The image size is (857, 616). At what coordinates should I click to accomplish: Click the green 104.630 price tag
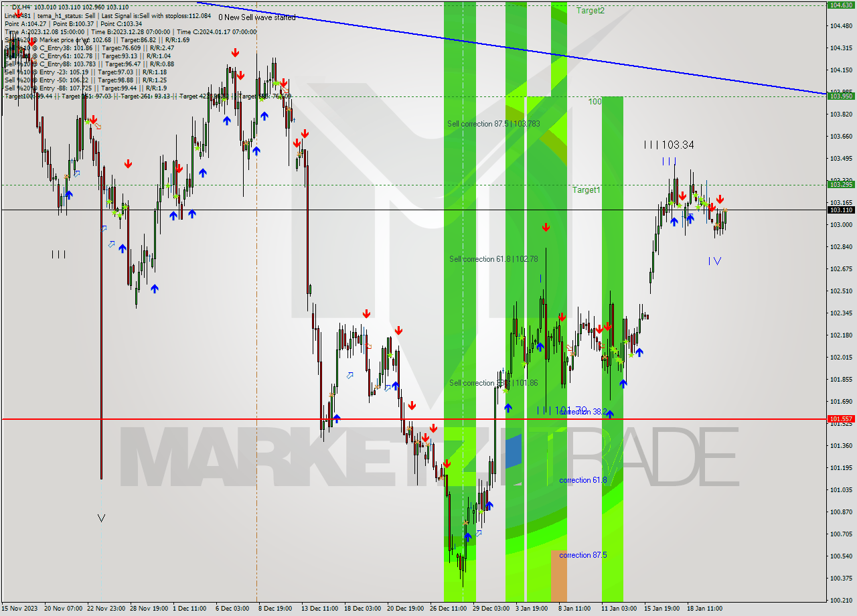(x=841, y=5)
